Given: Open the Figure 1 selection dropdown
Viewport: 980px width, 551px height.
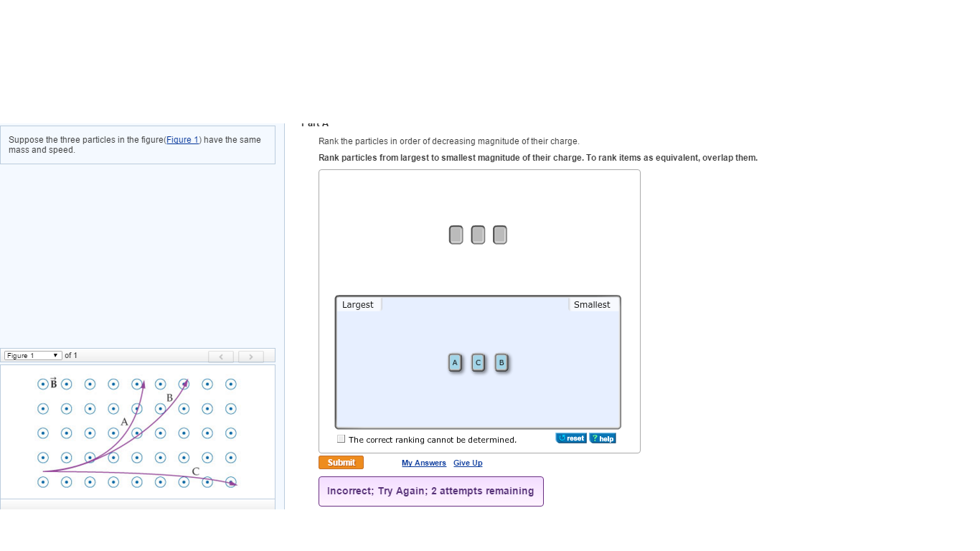Looking at the screenshot, I should [x=32, y=355].
